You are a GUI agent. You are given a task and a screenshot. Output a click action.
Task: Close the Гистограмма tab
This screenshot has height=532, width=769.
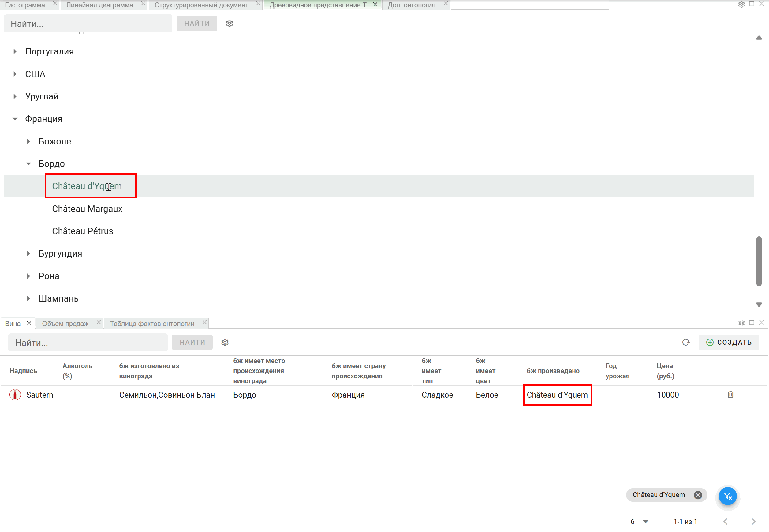click(55, 3)
